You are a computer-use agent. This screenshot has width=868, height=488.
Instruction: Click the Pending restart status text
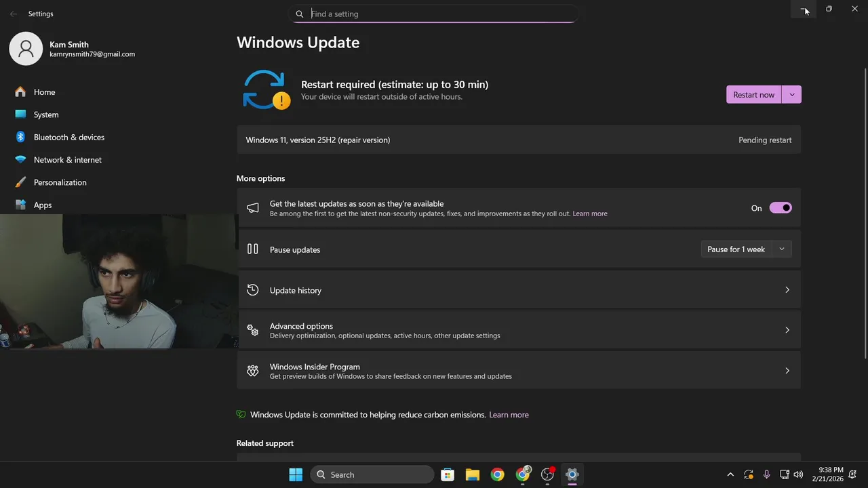click(x=765, y=140)
